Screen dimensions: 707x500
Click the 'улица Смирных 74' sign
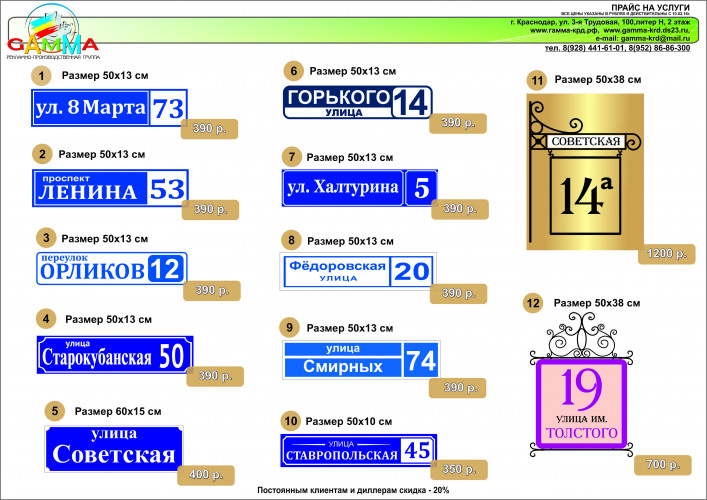[x=360, y=359]
